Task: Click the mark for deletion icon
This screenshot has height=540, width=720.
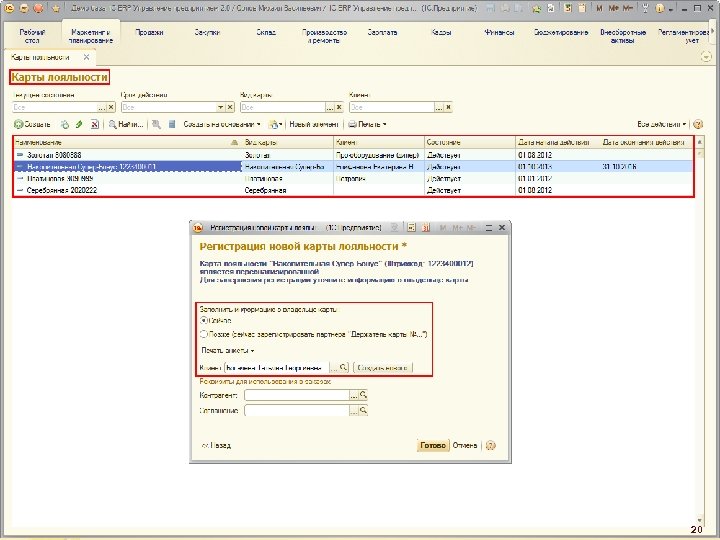Action: click(x=95, y=124)
